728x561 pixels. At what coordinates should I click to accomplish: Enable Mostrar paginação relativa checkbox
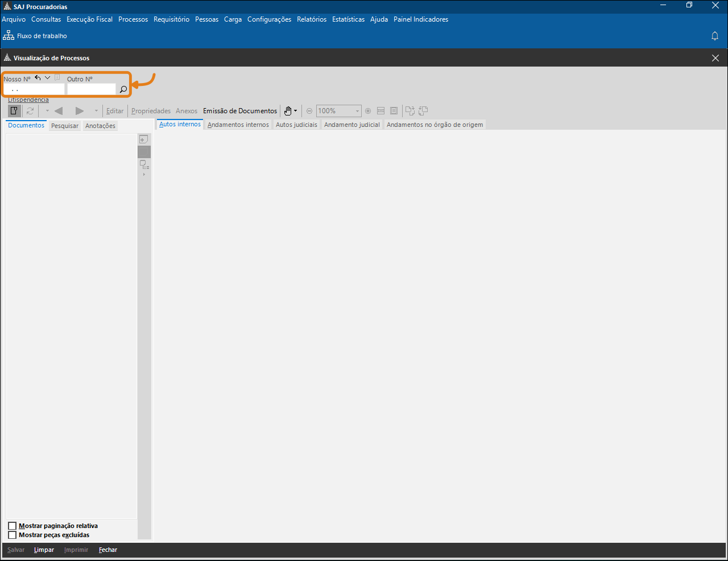point(13,526)
